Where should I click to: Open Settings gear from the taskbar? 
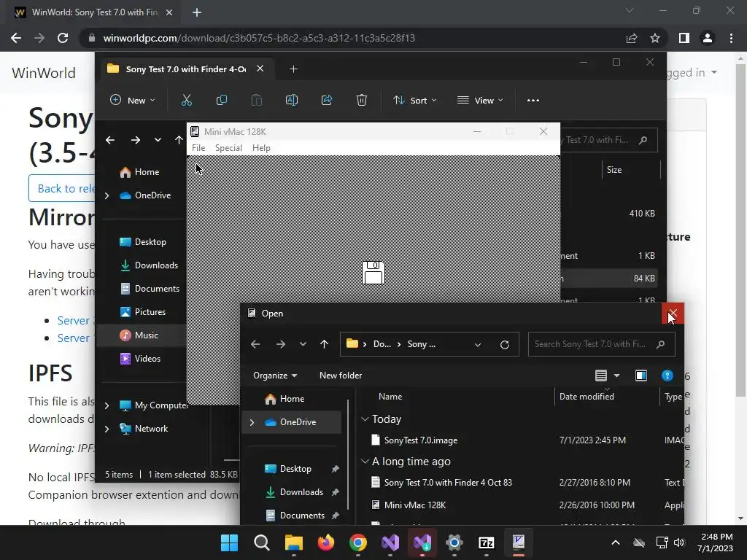454,542
